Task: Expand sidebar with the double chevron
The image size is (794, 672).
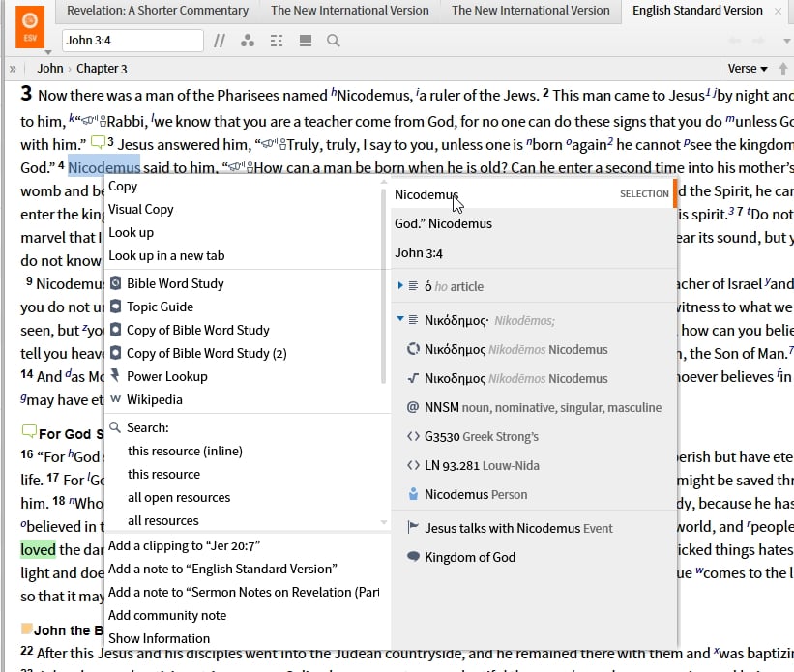Action: (13, 69)
